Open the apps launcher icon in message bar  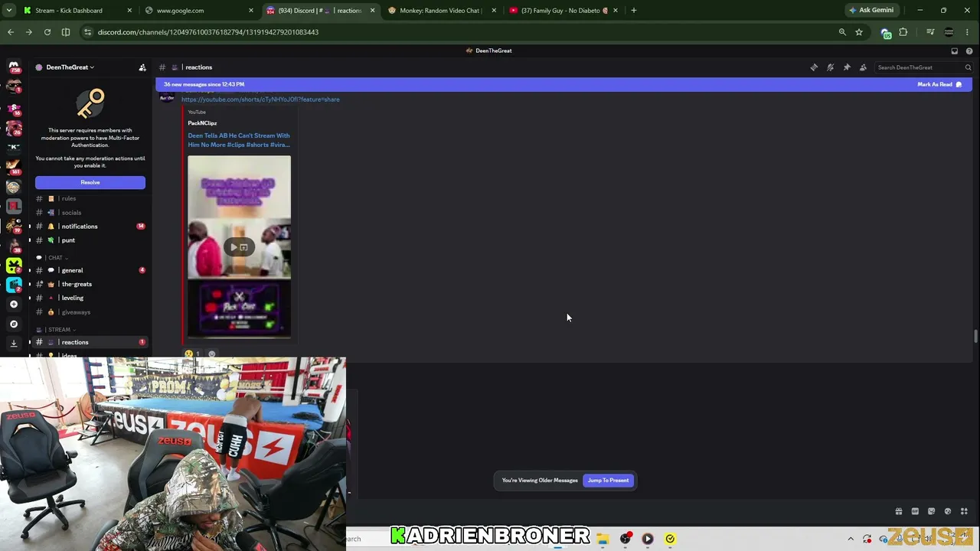pos(964,511)
